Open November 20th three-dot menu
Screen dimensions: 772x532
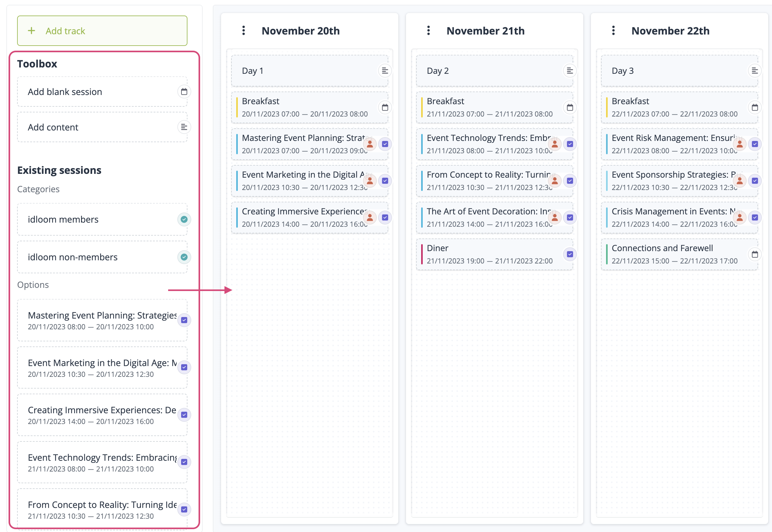coord(244,31)
